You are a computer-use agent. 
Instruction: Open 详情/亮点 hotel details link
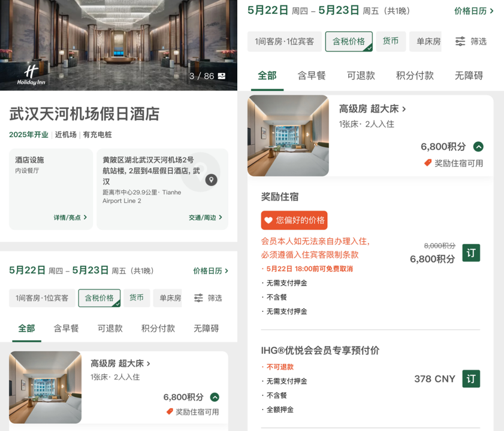pos(70,217)
